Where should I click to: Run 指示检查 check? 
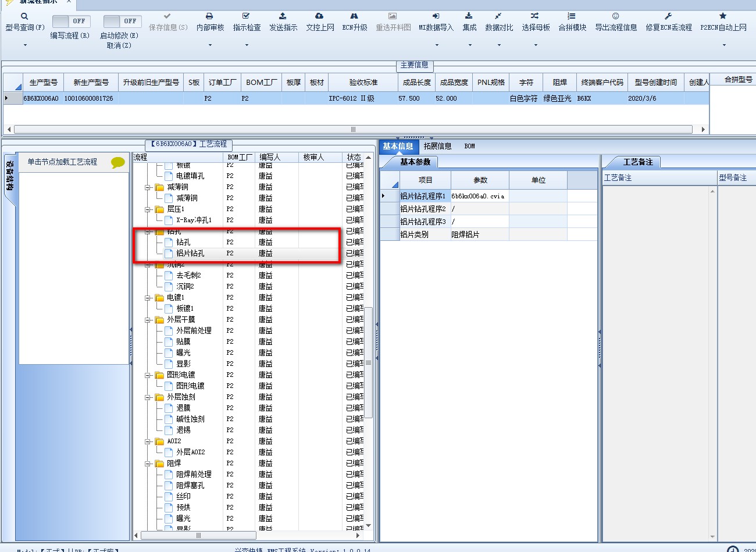click(247, 22)
